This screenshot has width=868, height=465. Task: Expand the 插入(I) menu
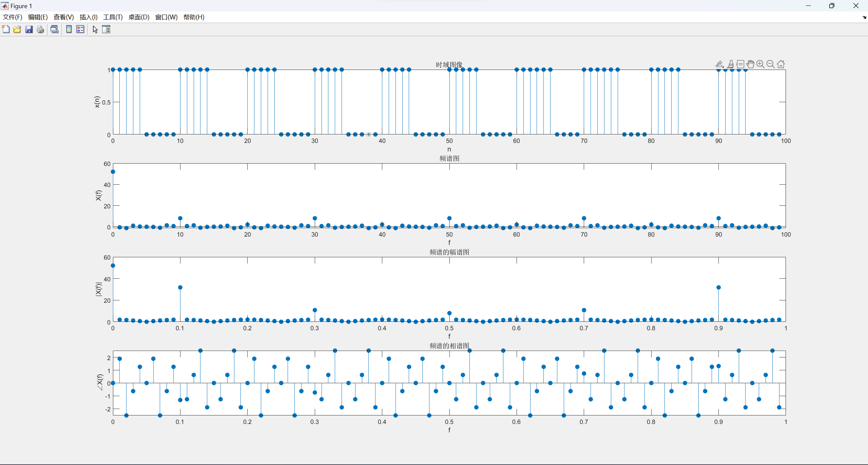89,17
